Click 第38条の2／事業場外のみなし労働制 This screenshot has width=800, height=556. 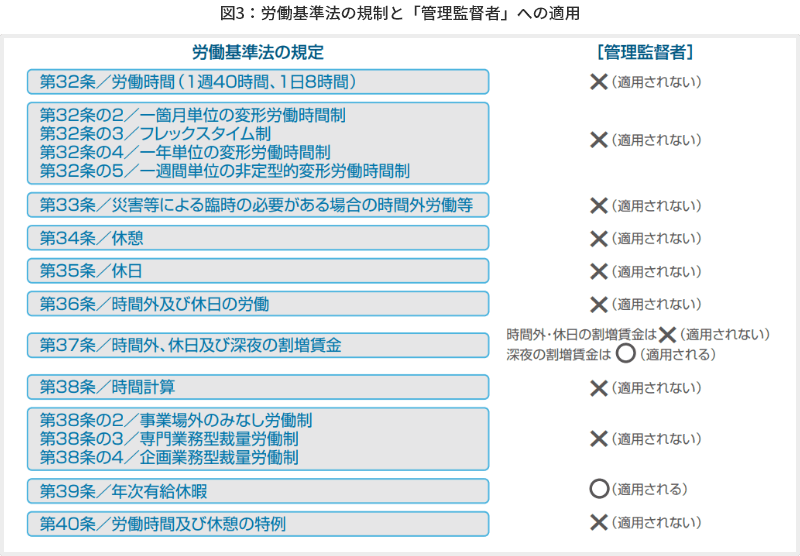coord(176,420)
